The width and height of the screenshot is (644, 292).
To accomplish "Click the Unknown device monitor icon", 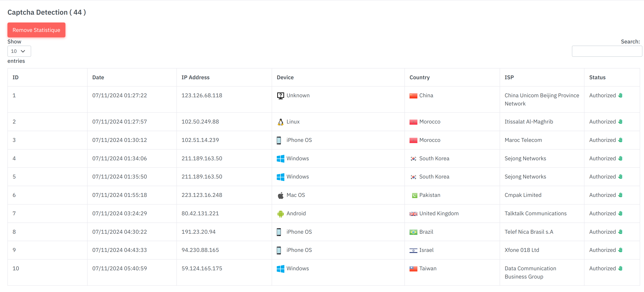I will [x=280, y=96].
